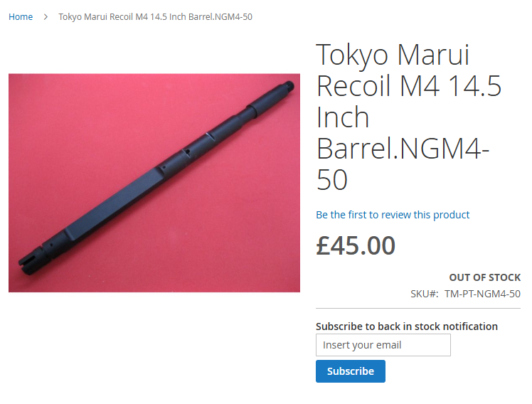The width and height of the screenshot is (532, 404).
Task: Click 'Subscribe to back in stock notification' label
Action: point(407,326)
